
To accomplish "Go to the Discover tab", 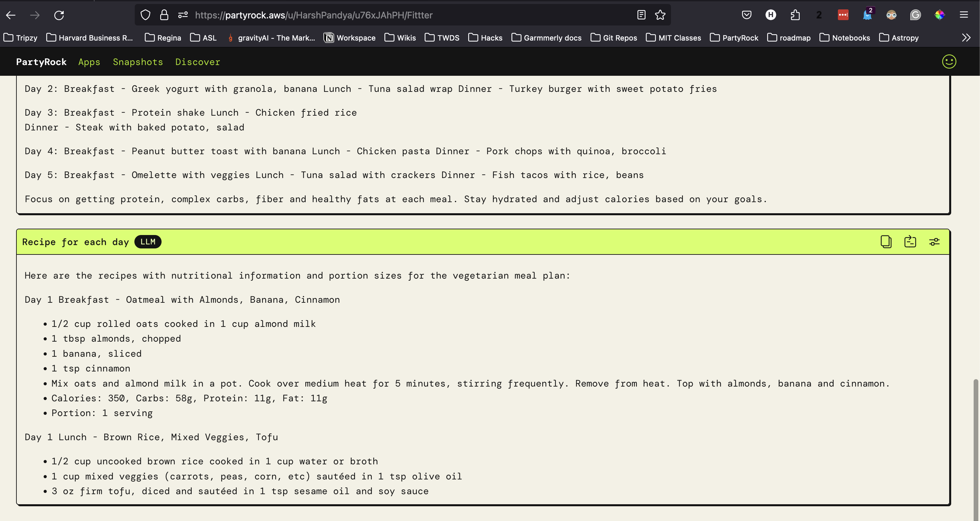I will point(197,62).
